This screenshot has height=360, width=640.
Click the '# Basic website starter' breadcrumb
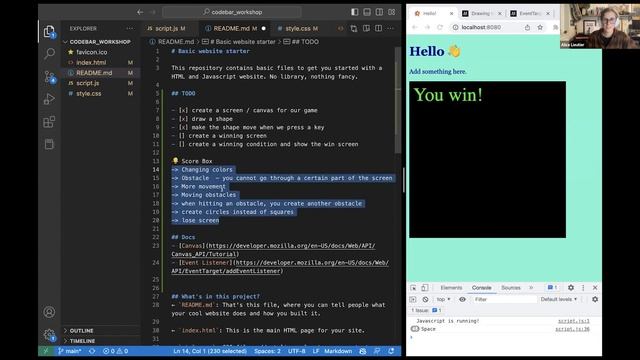coord(239,42)
